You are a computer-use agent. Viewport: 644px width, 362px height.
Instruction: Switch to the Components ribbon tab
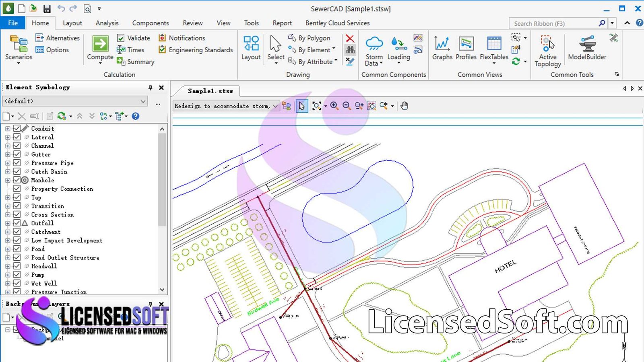tap(151, 23)
